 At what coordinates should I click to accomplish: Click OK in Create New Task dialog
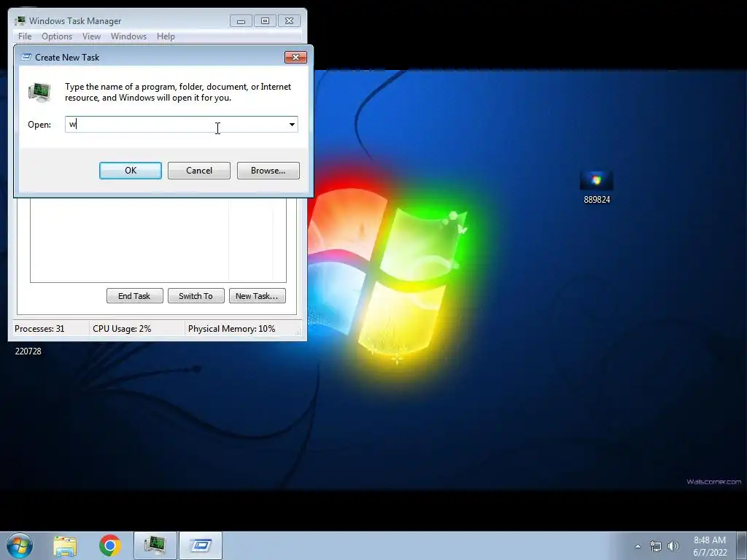pyautogui.click(x=131, y=171)
